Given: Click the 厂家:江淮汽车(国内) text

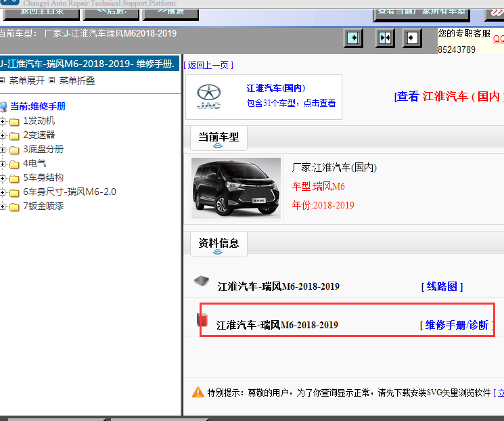Looking at the screenshot, I should [x=334, y=168].
